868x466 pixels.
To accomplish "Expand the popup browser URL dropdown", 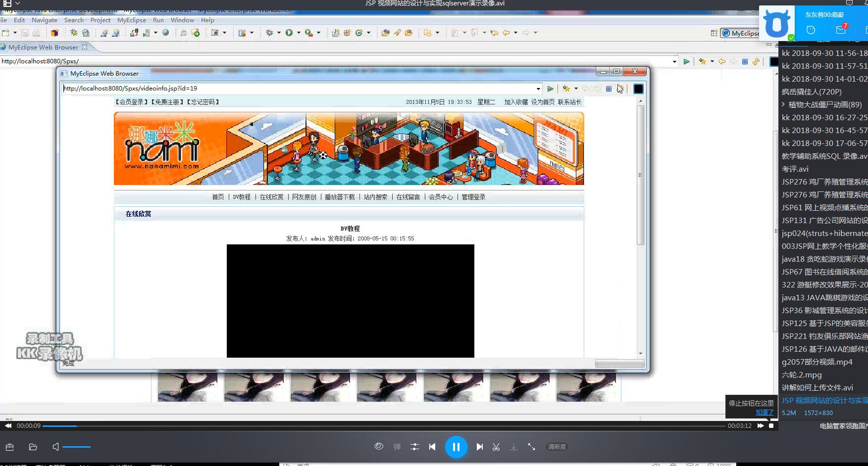I will (538, 89).
